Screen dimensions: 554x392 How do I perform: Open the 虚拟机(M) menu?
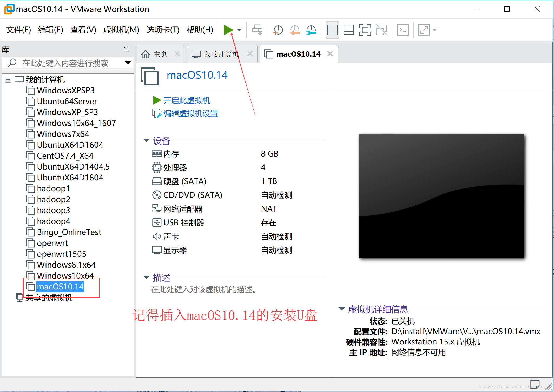click(121, 30)
